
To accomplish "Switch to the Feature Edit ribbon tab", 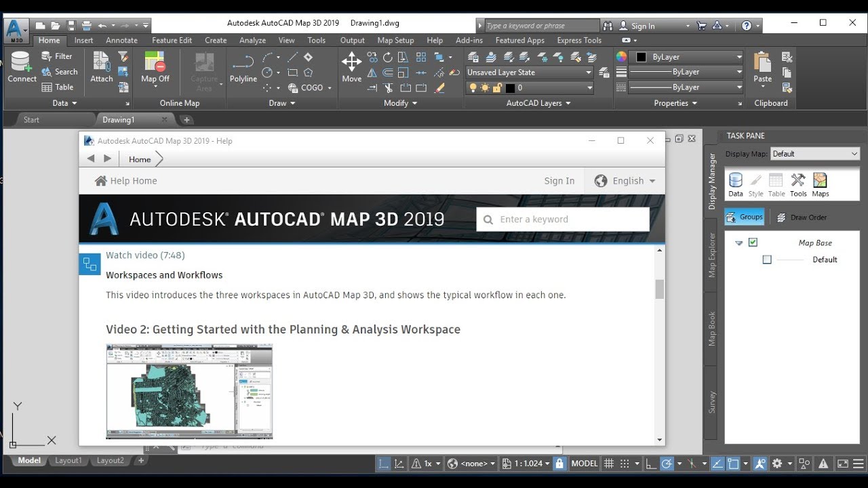I will 172,40.
